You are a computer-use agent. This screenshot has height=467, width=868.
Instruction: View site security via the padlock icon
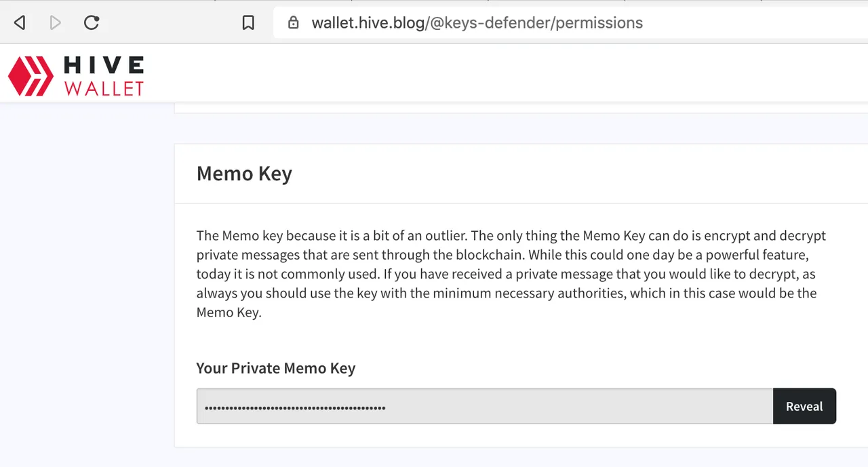tap(293, 22)
